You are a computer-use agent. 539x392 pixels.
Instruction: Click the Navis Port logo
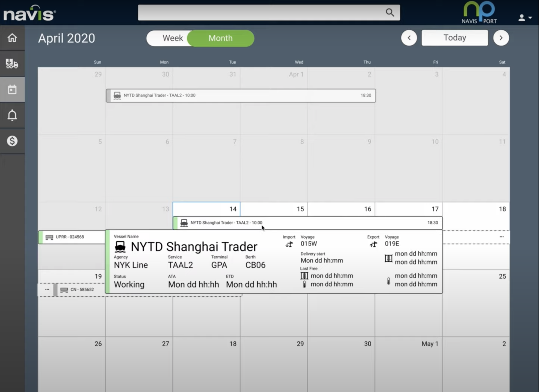[479, 13]
